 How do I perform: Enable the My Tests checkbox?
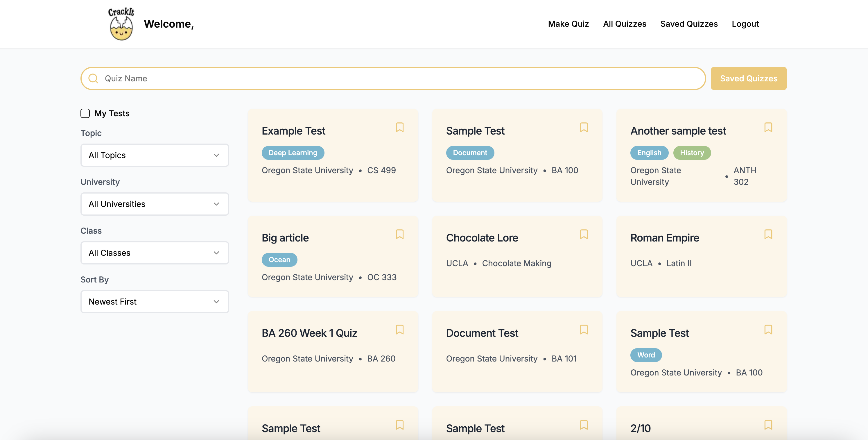coord(85,113)
